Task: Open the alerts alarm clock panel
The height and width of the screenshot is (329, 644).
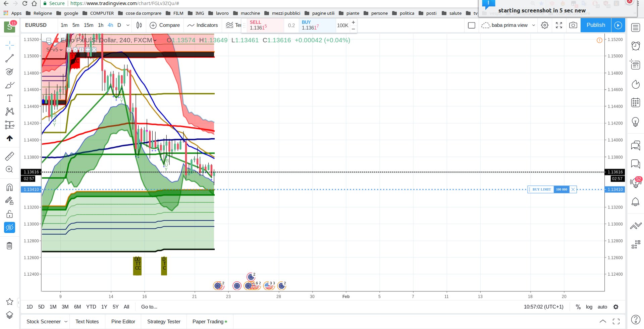Action: pos(636,46)
